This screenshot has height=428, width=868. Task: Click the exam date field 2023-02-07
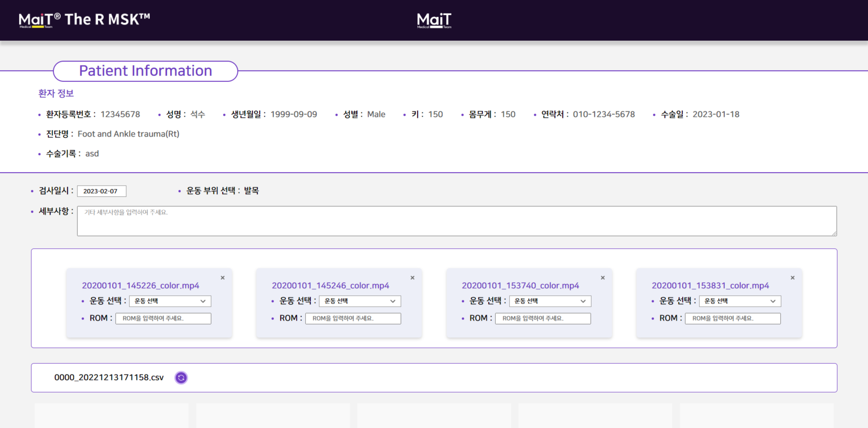coord(101,191)
